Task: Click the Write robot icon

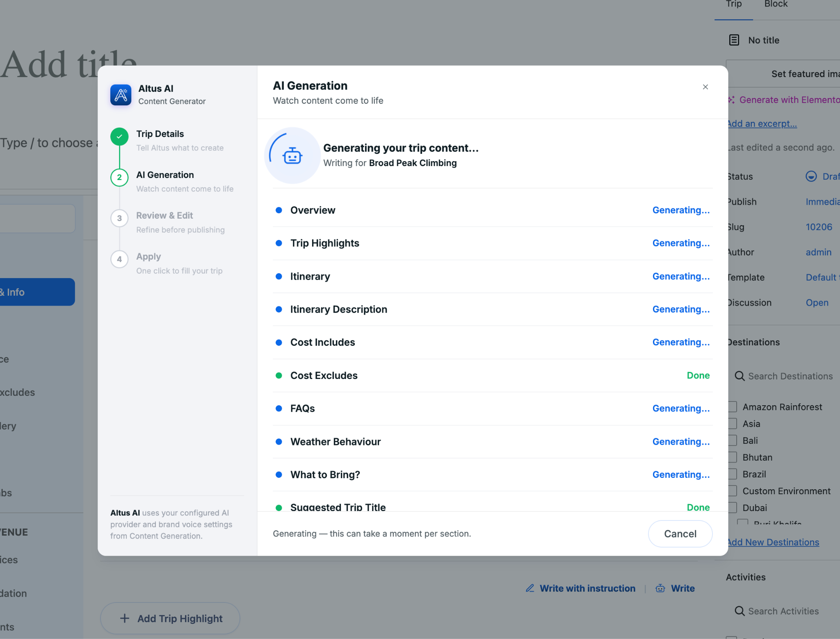Action: (x=660, y=588)
